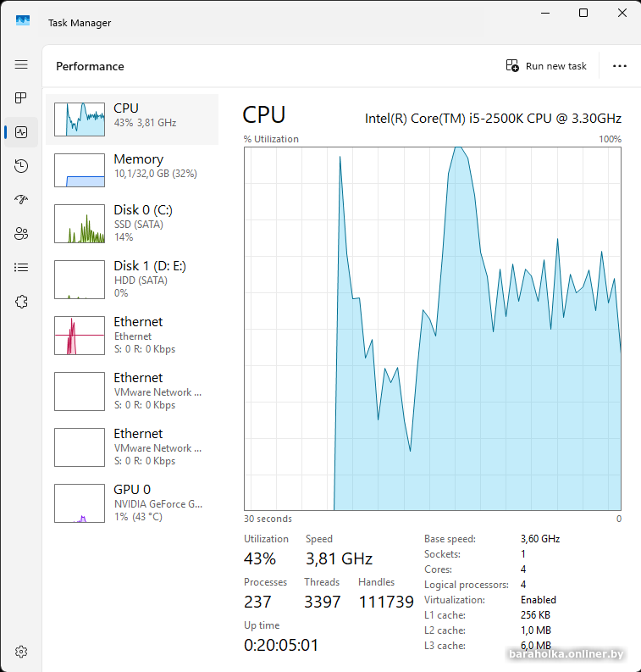Select Memory in resource list
641x672 pixels.
pyautogui.click(x=132, y=170)
